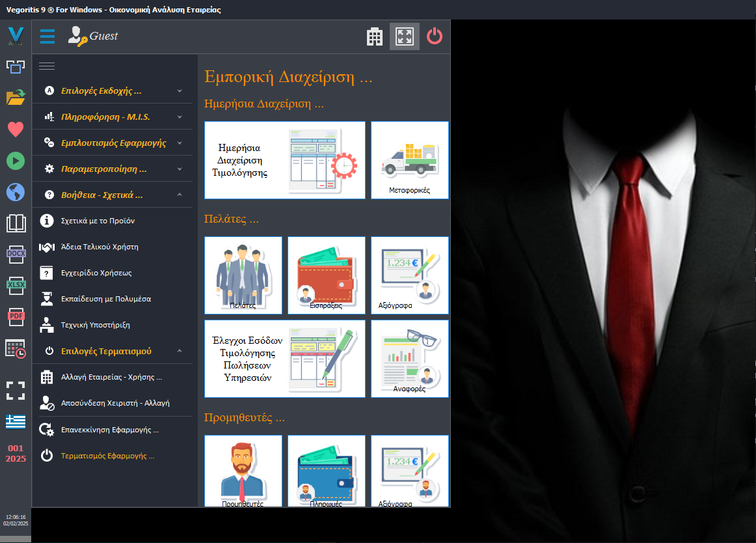Click the green play icon in sidebar

[16, 160]
